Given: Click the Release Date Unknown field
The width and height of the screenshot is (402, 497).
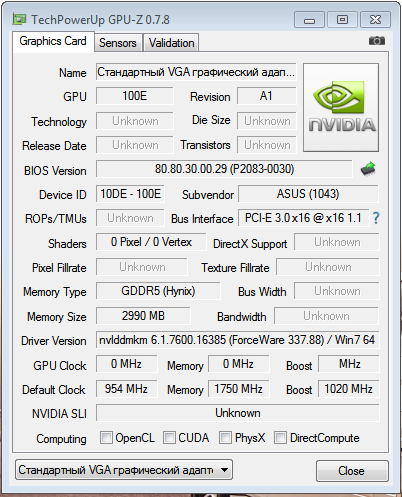Looking at the screenshot, I should click(135, 145).
